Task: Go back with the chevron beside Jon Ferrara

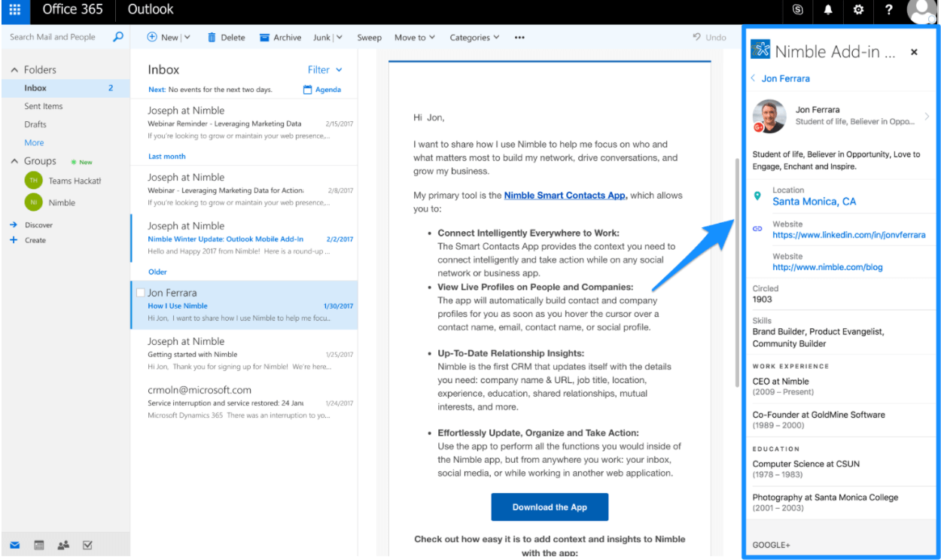Action: [x=753, y=78]
